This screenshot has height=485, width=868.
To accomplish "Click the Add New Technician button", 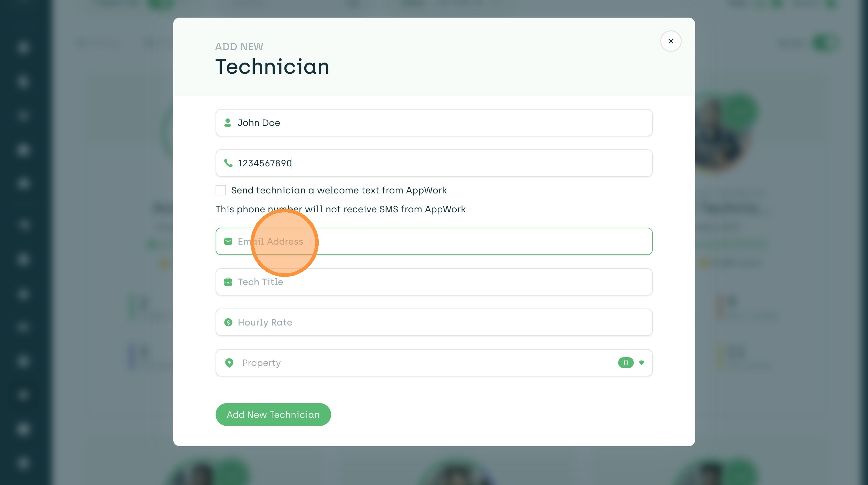I will click(x=273, y=415).
